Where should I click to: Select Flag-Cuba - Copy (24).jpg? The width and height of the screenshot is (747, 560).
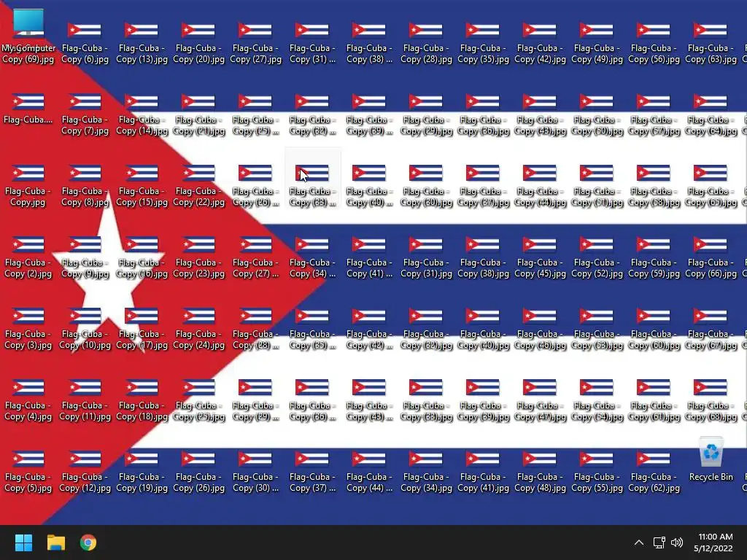(x=198, y=329)
